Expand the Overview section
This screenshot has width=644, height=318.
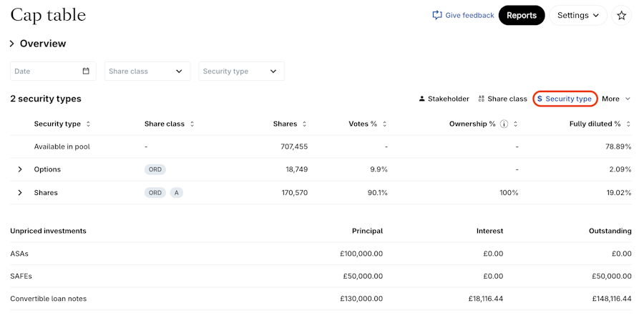pos(12,44)
